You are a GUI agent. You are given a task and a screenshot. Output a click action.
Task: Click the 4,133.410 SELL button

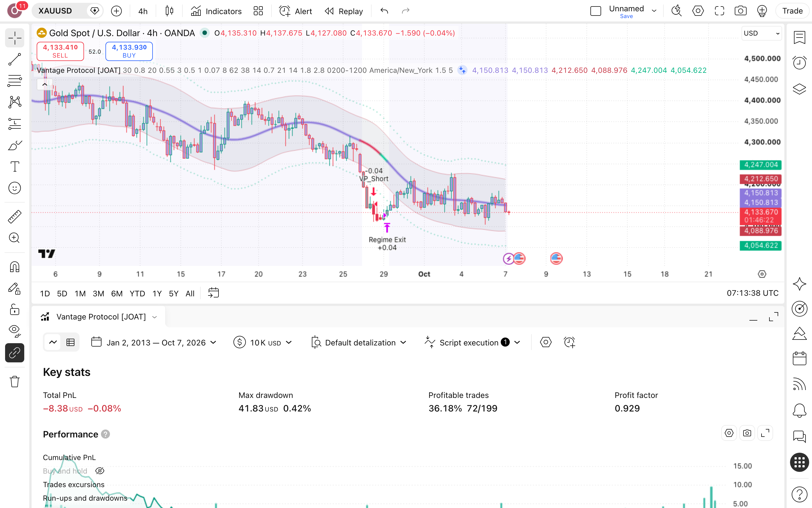(60, 51)
